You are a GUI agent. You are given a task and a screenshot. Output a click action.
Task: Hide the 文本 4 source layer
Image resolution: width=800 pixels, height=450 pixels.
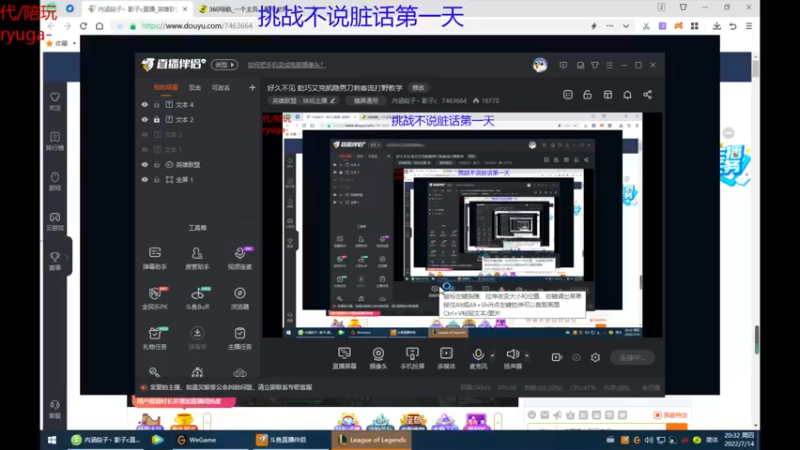click(145, 105)
